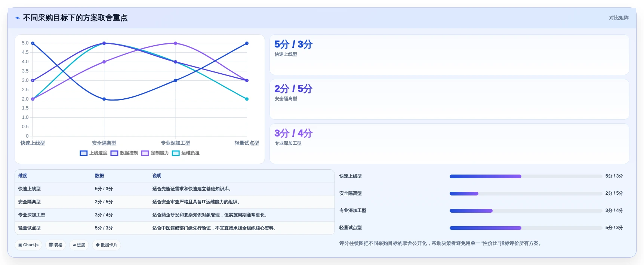Select the 3.0 data point at 专业深加工型

[176, 80]
